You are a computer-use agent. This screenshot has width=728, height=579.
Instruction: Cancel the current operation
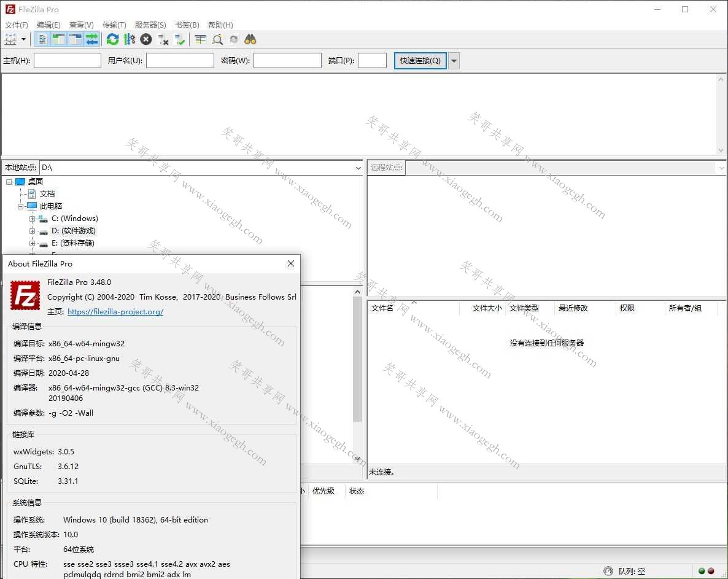146,39
